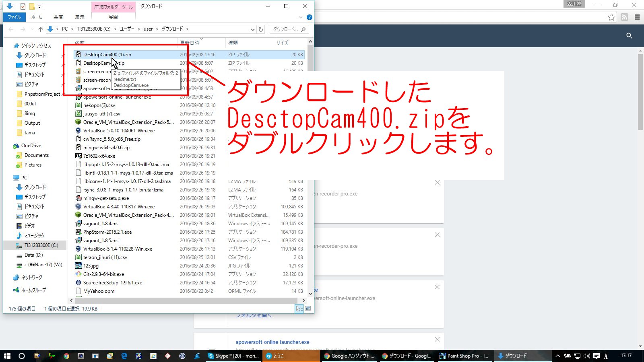Refresh the ダウンロード folder view
Viewport: 644px width, 362px height.
[261, 29]
